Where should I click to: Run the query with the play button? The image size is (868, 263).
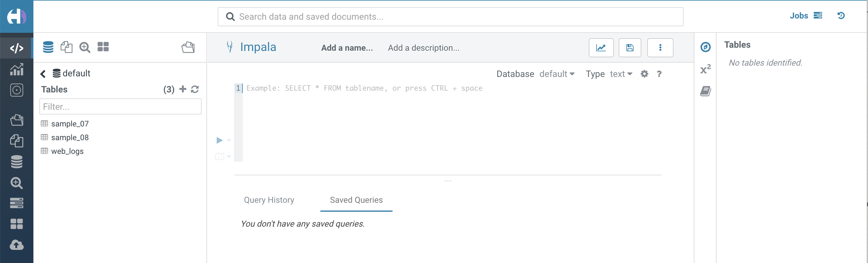pos(219,140)
